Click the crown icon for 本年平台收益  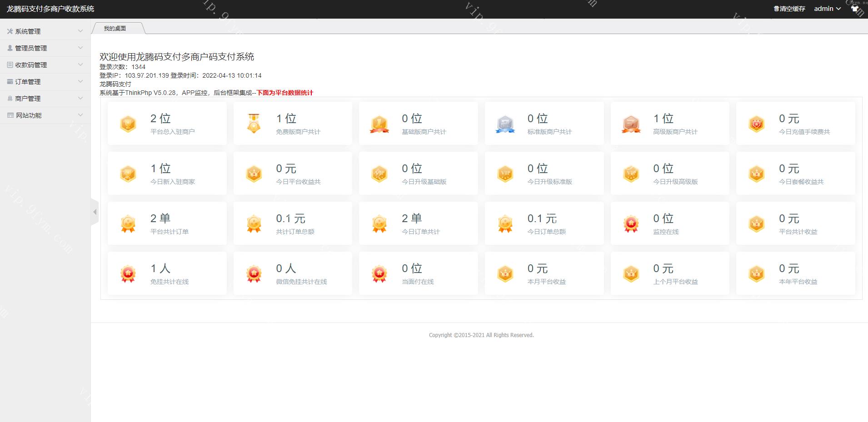[756, 274]
